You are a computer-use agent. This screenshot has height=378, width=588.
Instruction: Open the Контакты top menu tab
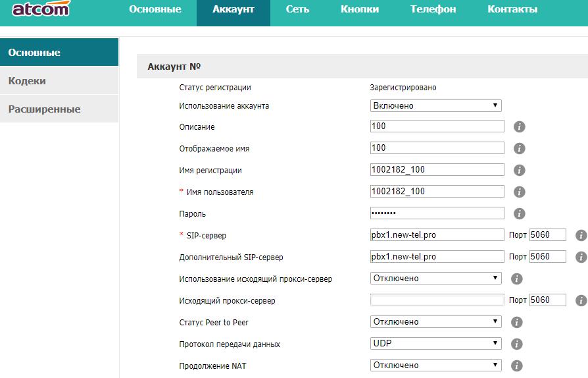[512, 9]
